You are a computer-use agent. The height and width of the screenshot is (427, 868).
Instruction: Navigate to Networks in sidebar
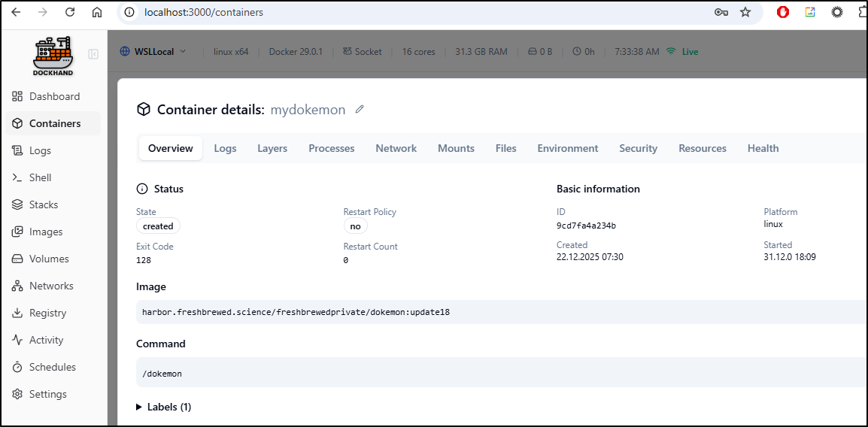(50, 286)
